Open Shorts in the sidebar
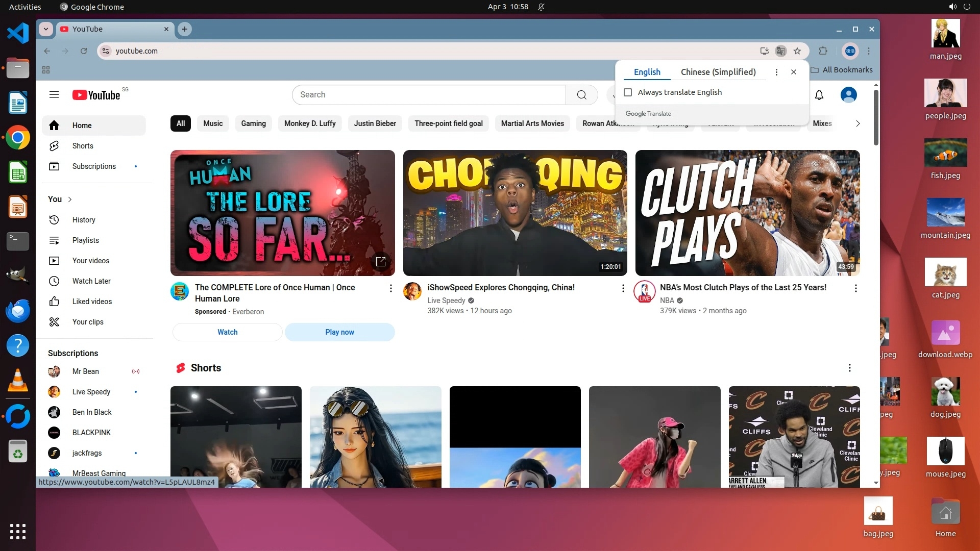Image resolution: width=980 pixels, height=551 pixels. pos(83,146)
